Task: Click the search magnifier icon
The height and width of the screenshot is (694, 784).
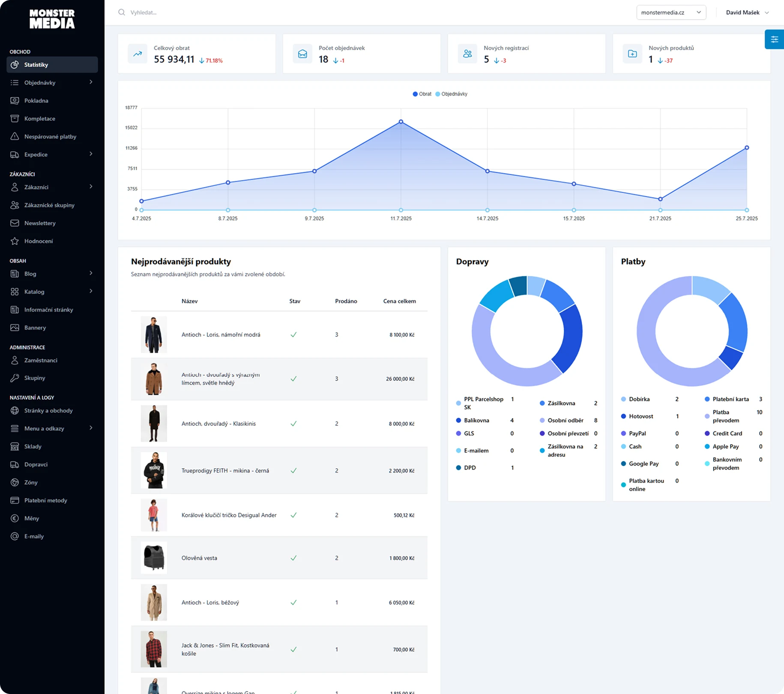Action: 122,12
